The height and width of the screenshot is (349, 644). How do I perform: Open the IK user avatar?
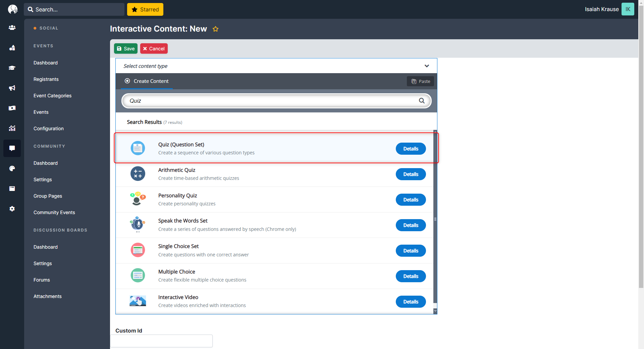pyautogui.click(x=628, y=9)
